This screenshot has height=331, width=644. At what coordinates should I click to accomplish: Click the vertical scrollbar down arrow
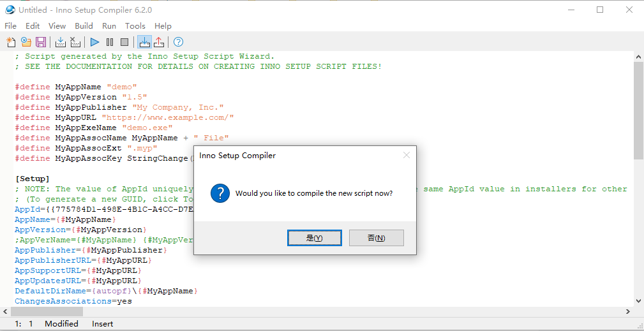click(x=638, y=302)
